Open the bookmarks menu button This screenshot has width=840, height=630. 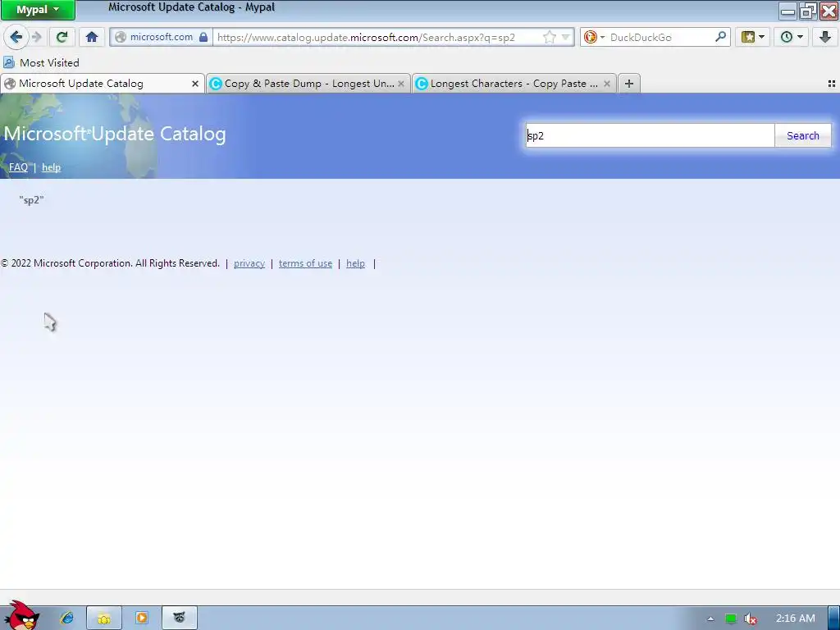(x=753, y=37)
